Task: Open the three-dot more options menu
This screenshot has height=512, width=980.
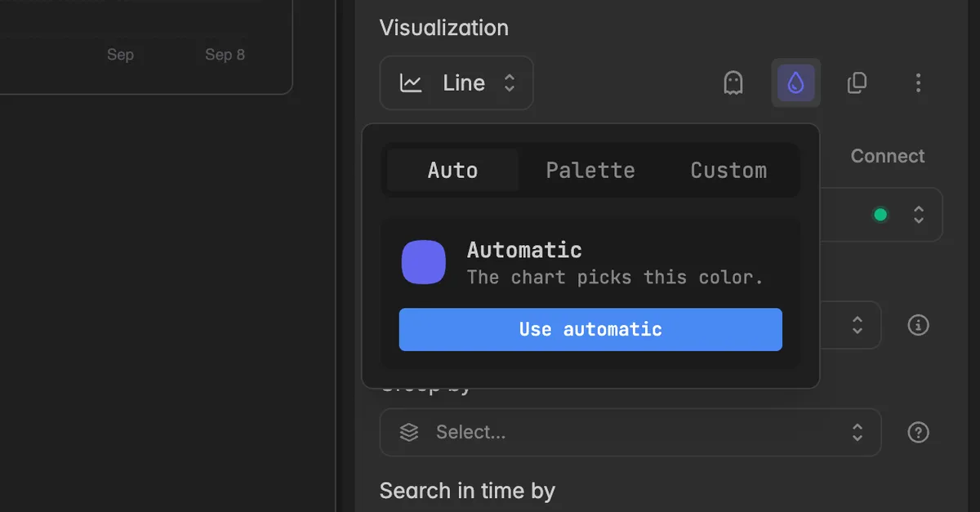Action: pos(918,82)
